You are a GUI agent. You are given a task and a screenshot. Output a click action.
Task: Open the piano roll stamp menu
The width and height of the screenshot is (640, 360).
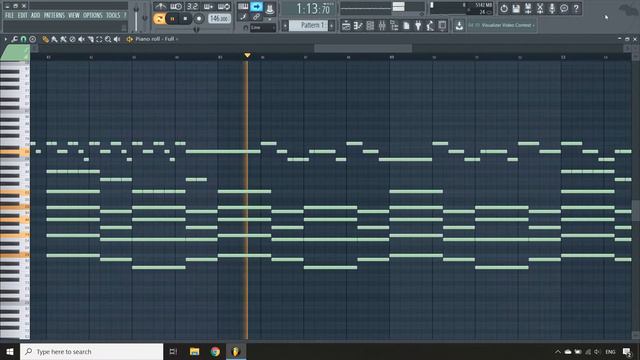pyautogui.click(x=33, y=39)
